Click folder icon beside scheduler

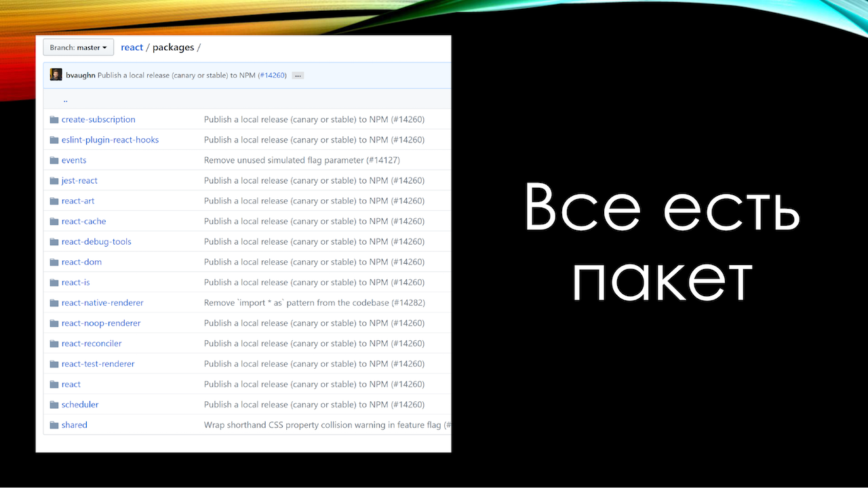point(54,405)
